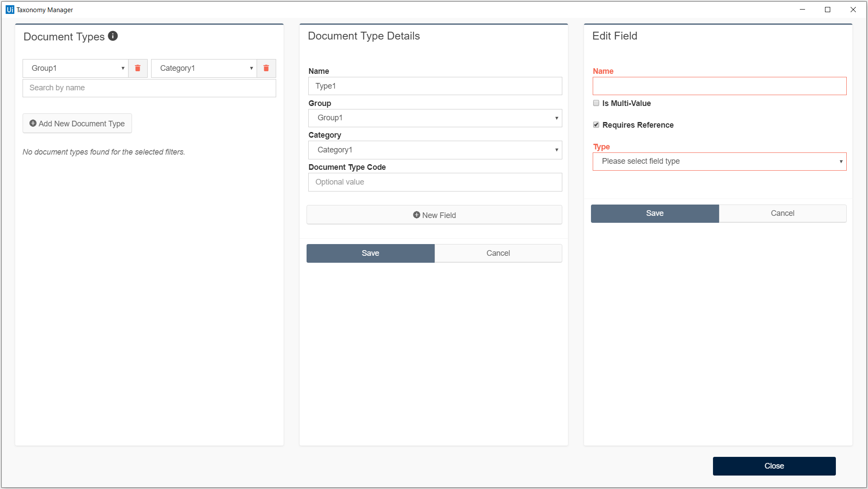Cancel the Edit Field form
This screenshot has height=489, width=868.
pos(782,213)
